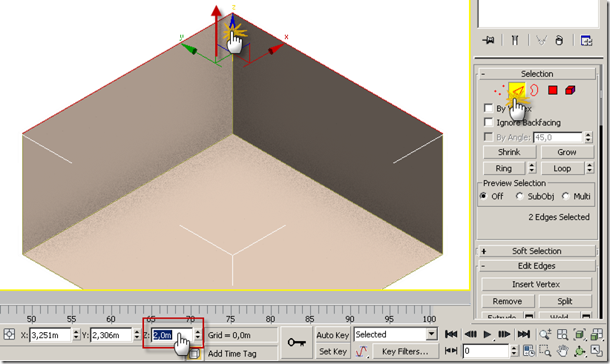Click the Shrink button

pyautogui.click(x=509, y=152)
